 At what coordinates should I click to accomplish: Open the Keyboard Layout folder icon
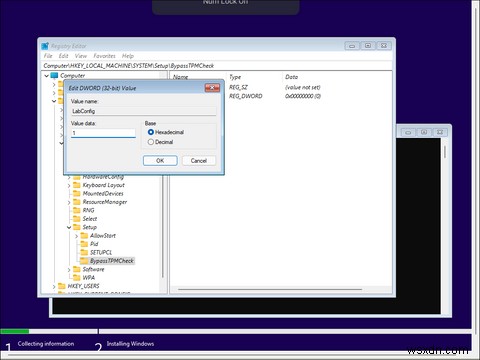pyautogui.click(x=77, y=185)
